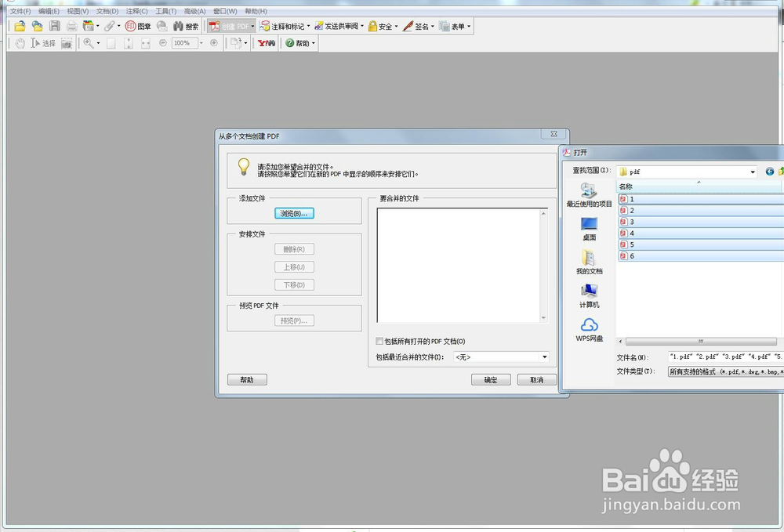Image resolution: width=784 pixels, height=532 pixels.
Task: Click the rotate view page icon
Action: [x=235, y=43]
